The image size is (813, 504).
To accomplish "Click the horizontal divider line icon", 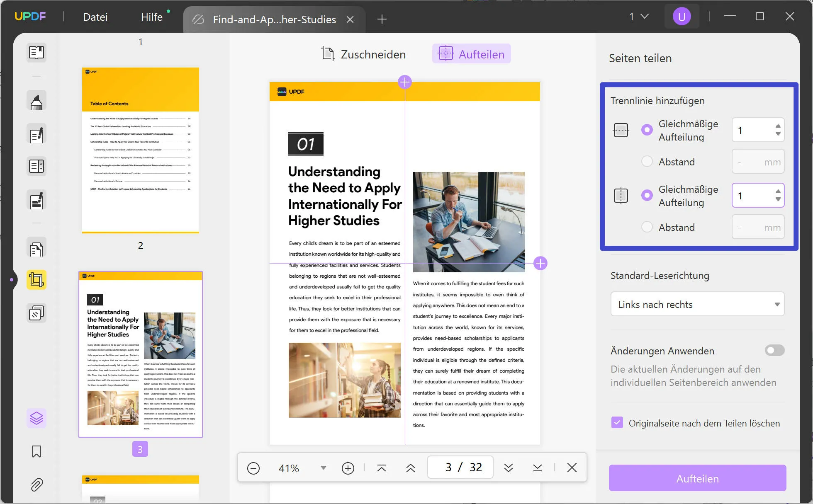I will (x=621, y=130).
